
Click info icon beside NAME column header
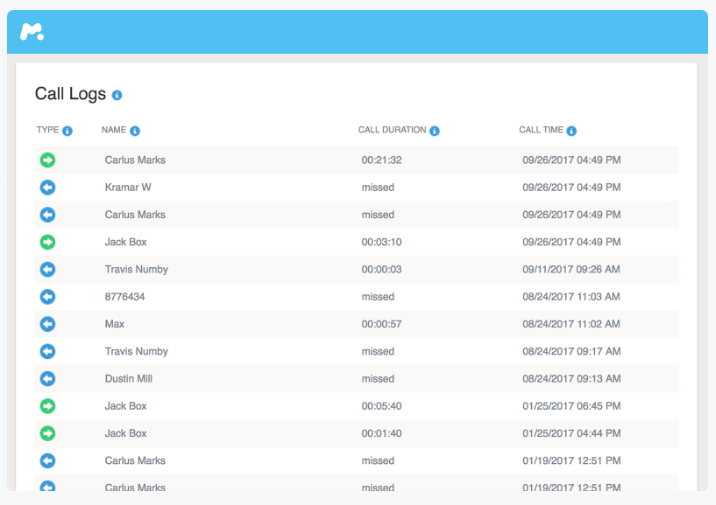pyautogui.click(x=135, y=131)
